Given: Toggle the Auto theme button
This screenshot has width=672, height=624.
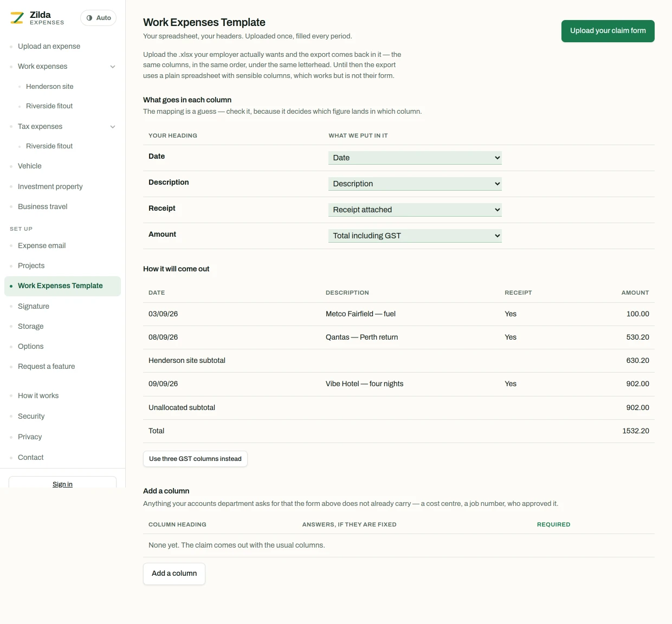Looking at the screenshot, I should tap(98, 18).
